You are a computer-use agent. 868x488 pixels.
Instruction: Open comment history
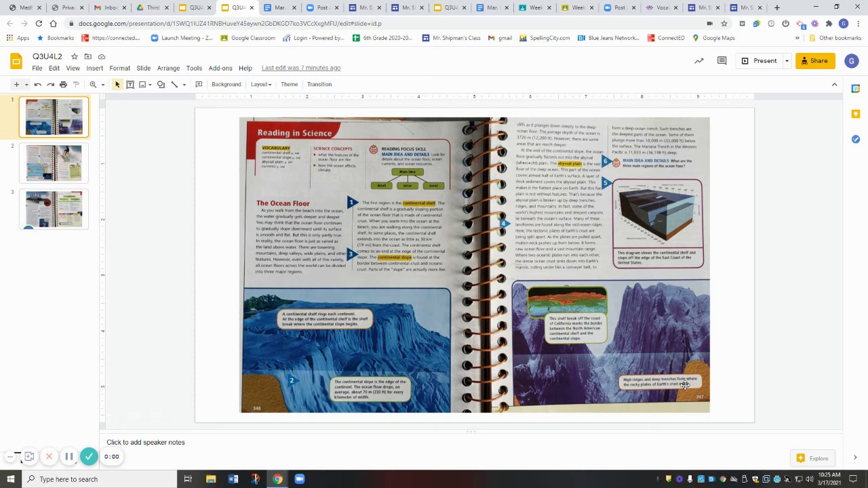(x=722, y=61)
